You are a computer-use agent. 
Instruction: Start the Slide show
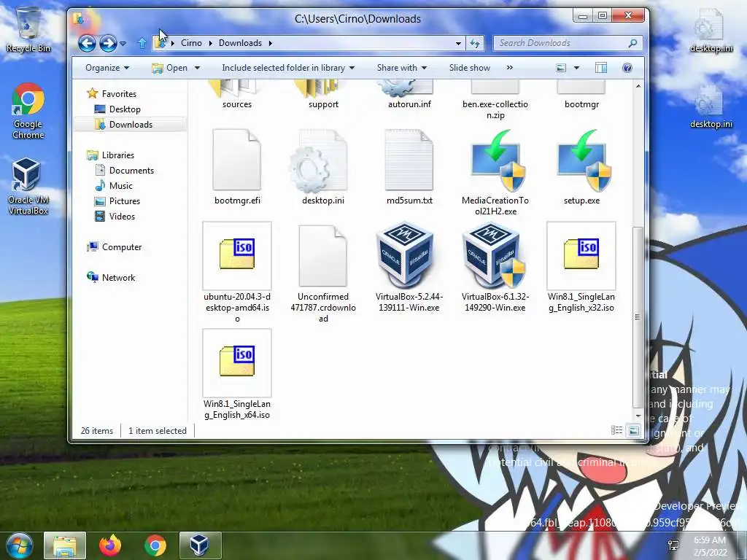coord(469,68)
